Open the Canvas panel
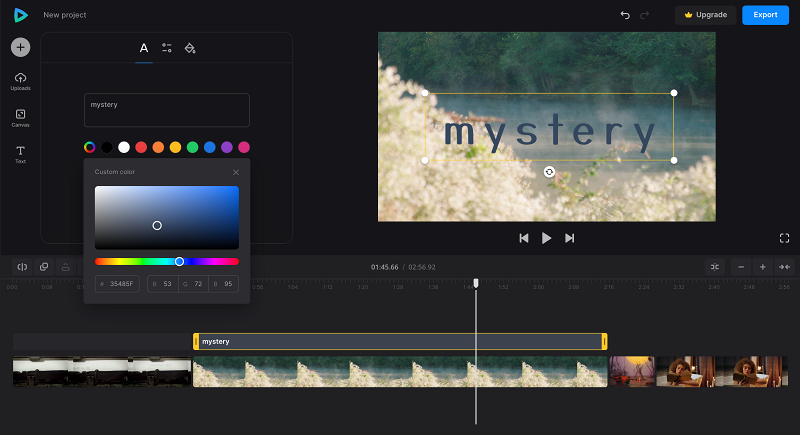This screenshot has height=435, width=800. 20,118
